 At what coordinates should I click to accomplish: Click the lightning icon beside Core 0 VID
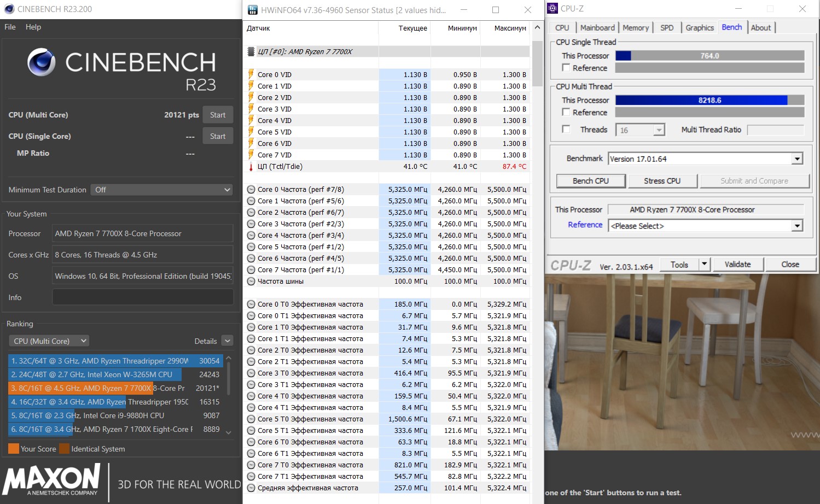tap(251, 74)
